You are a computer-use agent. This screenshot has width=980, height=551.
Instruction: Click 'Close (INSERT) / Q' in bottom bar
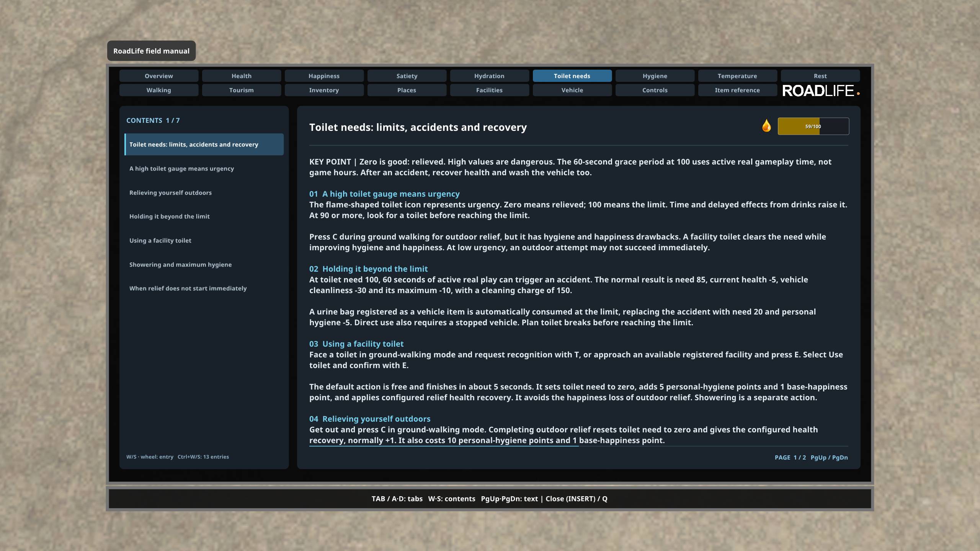pos(577,499)
